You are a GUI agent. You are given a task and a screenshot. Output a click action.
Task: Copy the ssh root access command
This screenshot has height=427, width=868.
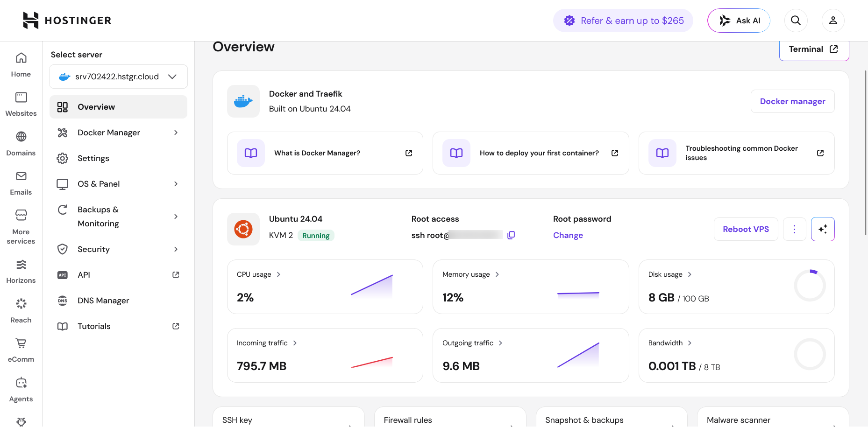511,235
